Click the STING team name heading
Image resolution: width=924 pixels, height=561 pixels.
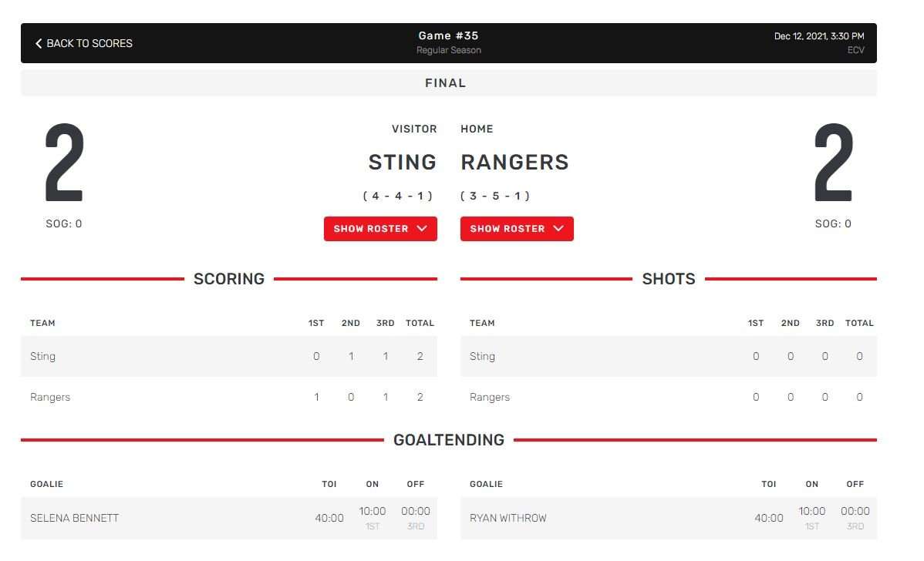tap(403, 163)
